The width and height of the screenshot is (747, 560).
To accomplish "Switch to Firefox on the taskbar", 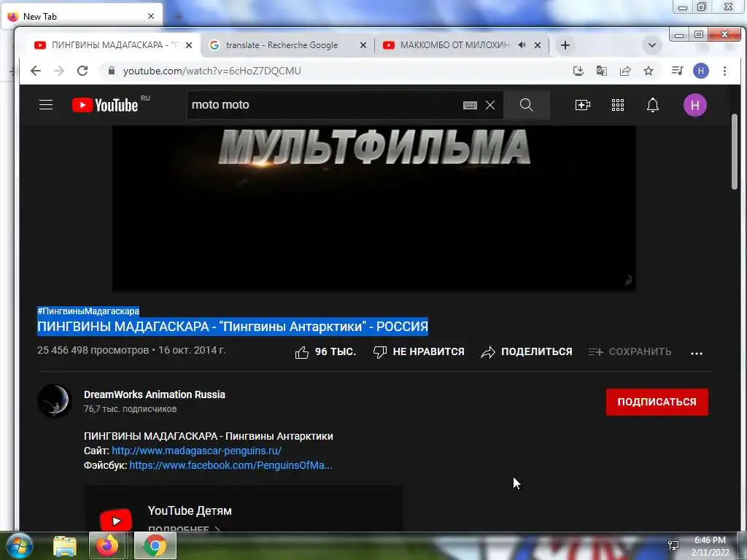I will tap(107, 545).
